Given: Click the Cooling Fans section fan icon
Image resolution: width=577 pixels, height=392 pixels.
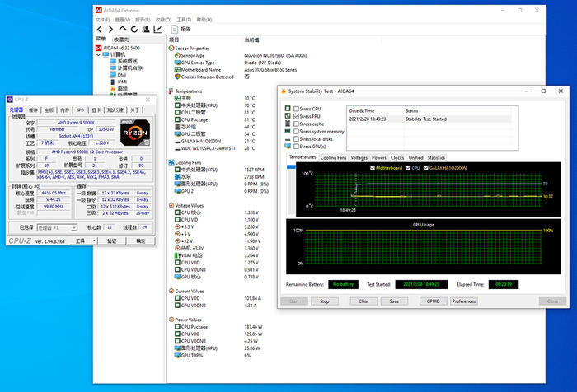Looking at the screenshot, I should click(171, 162).
